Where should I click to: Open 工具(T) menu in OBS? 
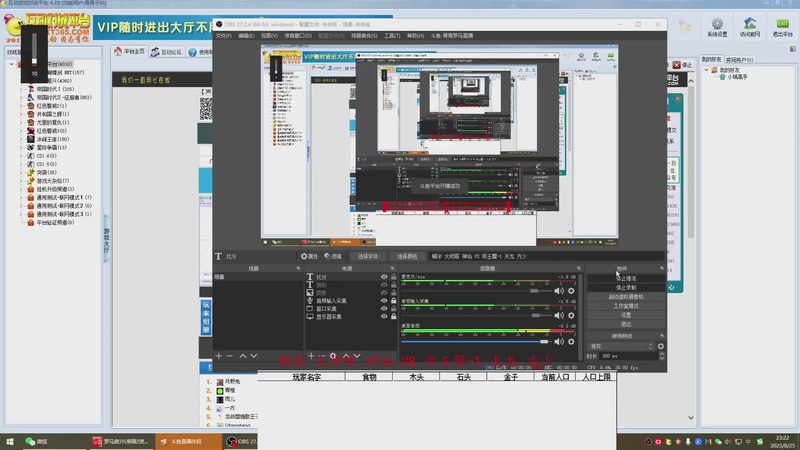[x=392, y=36]
